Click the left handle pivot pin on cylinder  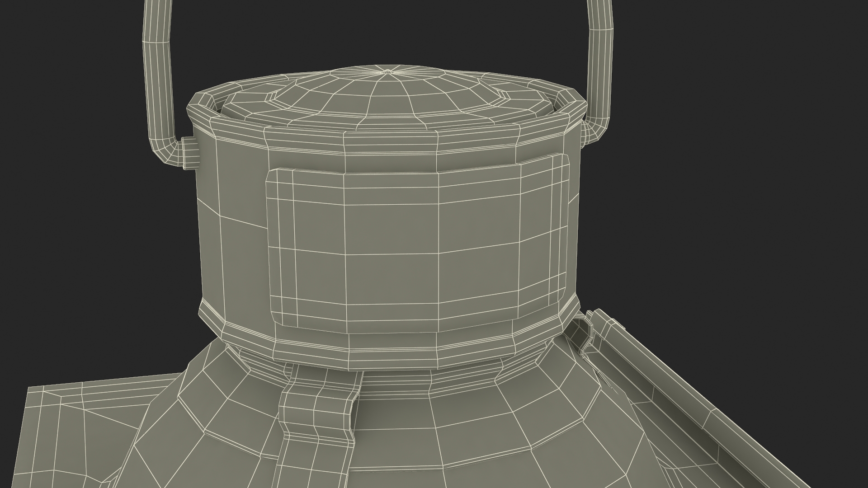click(x=190, y=154)
